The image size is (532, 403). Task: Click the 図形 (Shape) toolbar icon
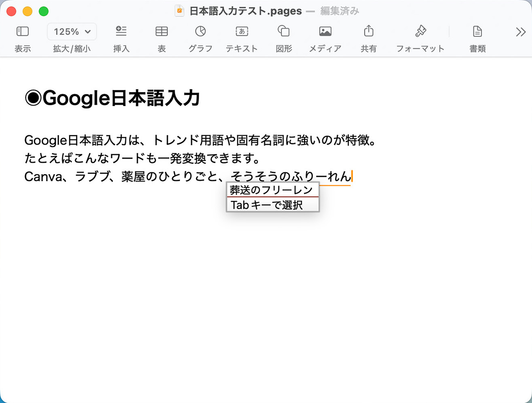click(x=284, y=31)
